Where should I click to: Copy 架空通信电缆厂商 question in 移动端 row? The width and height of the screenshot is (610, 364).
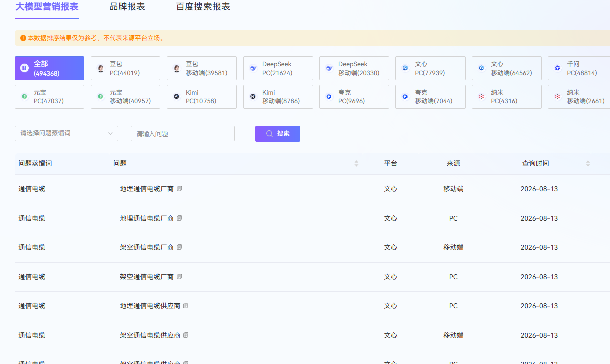click(x=179, y=247)
